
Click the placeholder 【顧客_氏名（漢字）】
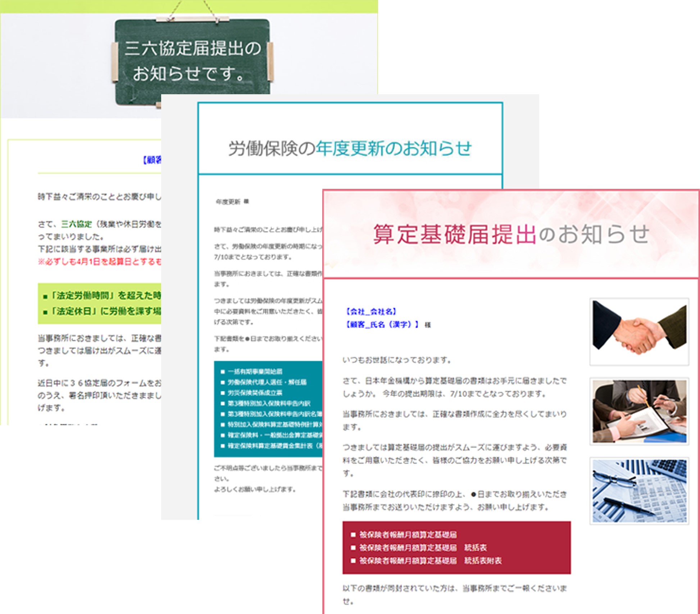(381, 324)
